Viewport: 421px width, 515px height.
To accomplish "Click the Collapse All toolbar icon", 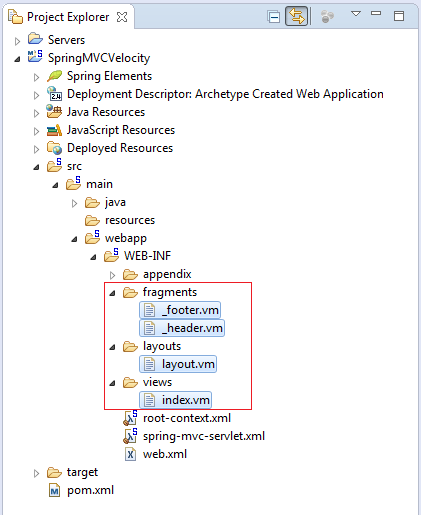I will coord(274,16).
